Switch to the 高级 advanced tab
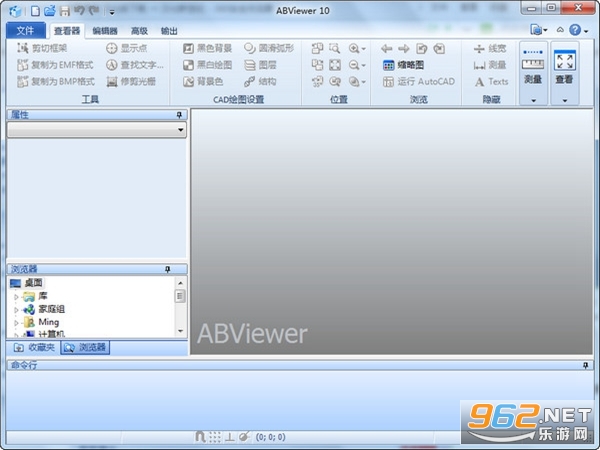The width and height of the screenshot is (600, 450). tap(139, 31)
